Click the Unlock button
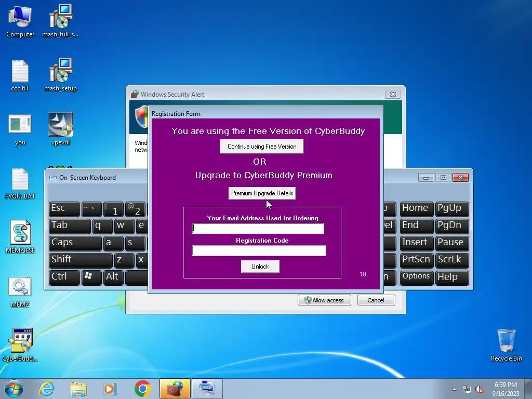The image size is (532, 399). (x=260, y=267)
